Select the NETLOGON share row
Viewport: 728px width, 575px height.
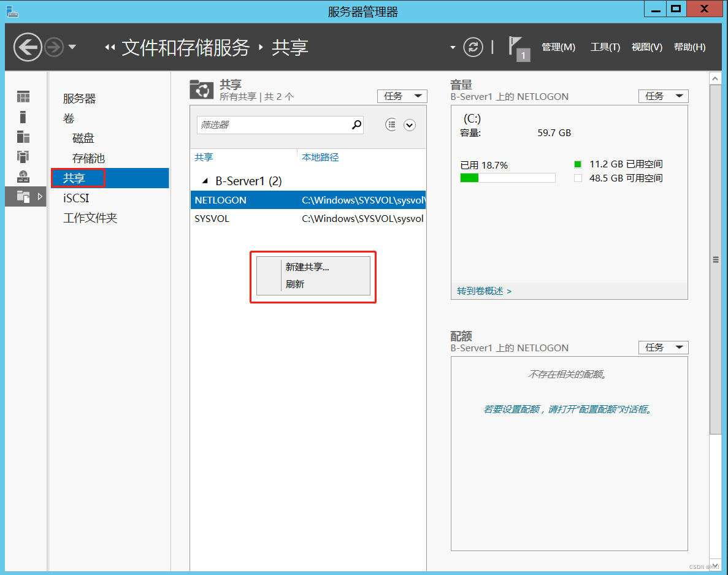[x=308, y=200]
